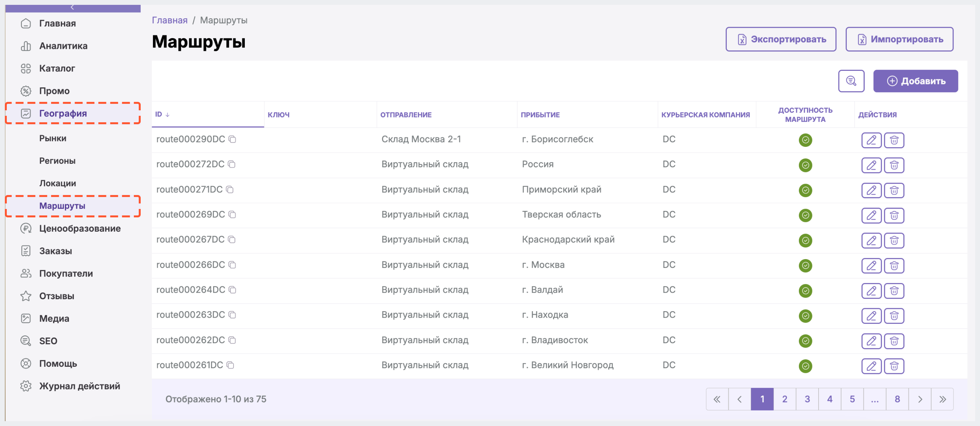Edit the route to г. Владивосток
Image resolution: width=980 pixels, height=426 pixels.
(871, 341)
